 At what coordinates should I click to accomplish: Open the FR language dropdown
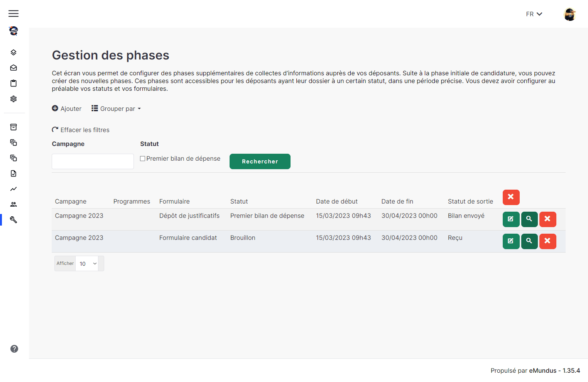tap(534, 14)
